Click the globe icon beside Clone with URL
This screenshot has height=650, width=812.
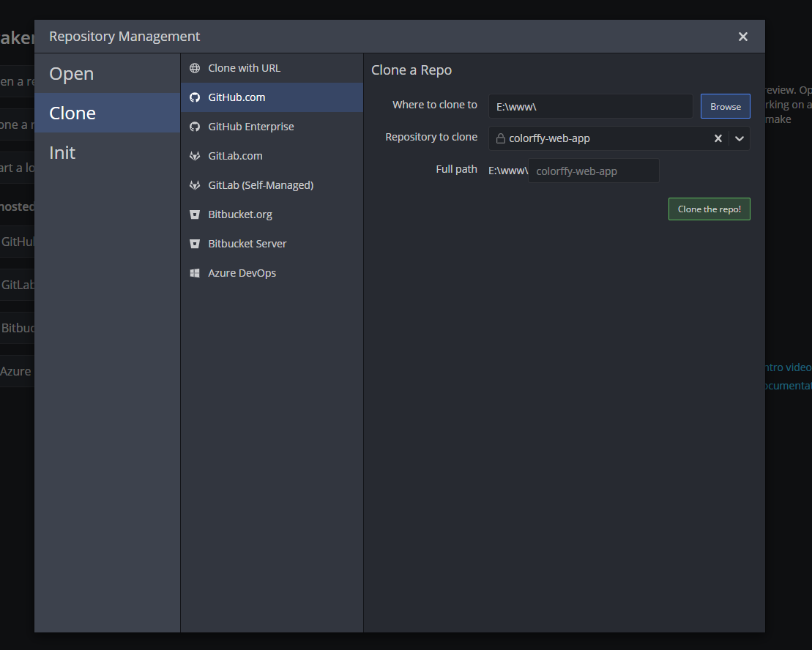coord(195,68)
